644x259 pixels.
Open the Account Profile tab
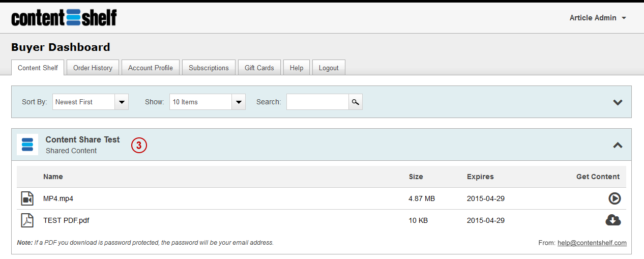[151, 68]
